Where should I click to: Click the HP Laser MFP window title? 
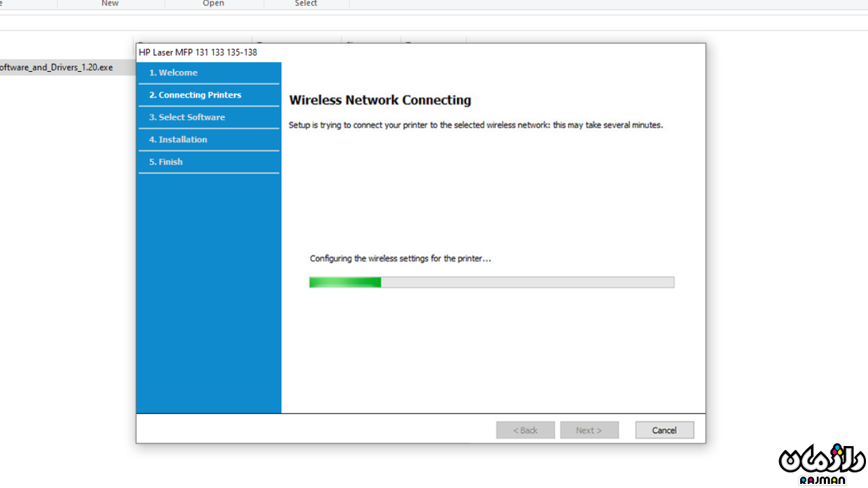tap(198, 52)
